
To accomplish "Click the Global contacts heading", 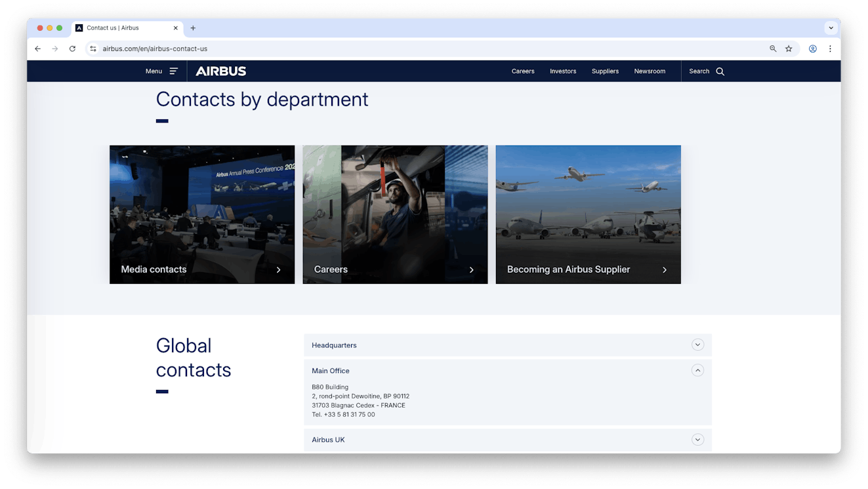I will (194, 357).
